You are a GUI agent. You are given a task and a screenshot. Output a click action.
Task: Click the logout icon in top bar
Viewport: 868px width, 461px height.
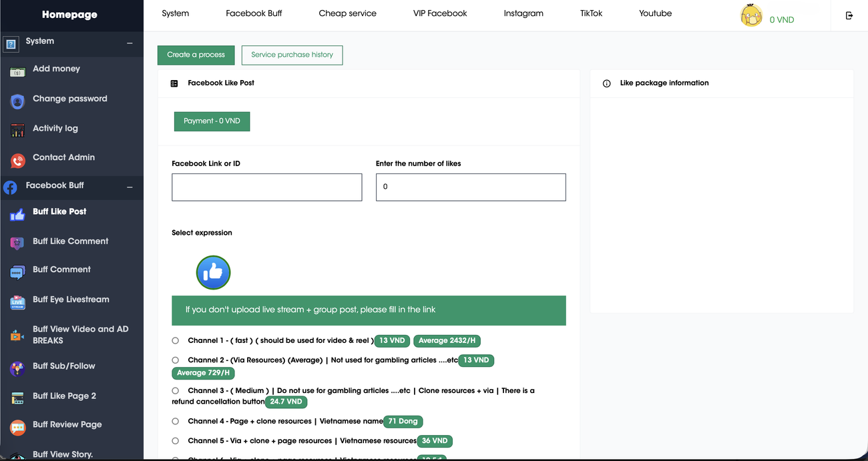(849, 15)
